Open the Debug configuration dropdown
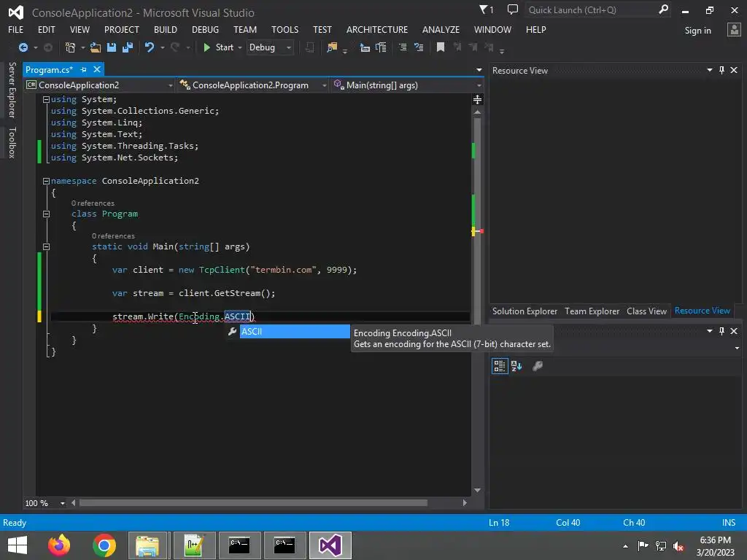The width and height of the screenshot is (747, 560). (270, 47)
